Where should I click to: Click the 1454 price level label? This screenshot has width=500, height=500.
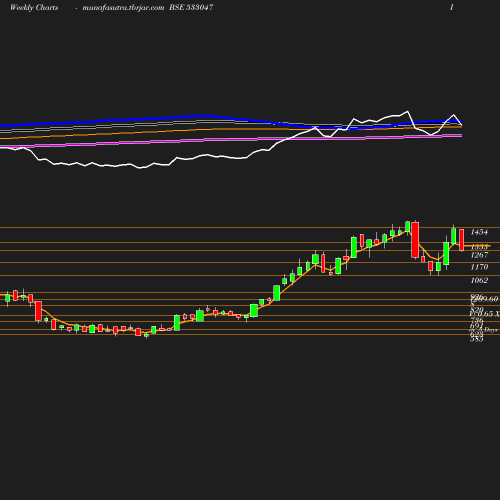click(479, 232)
